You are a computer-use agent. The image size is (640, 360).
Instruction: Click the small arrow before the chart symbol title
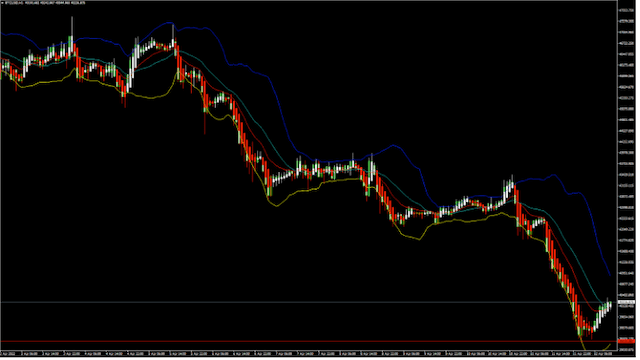pos(2,2)
